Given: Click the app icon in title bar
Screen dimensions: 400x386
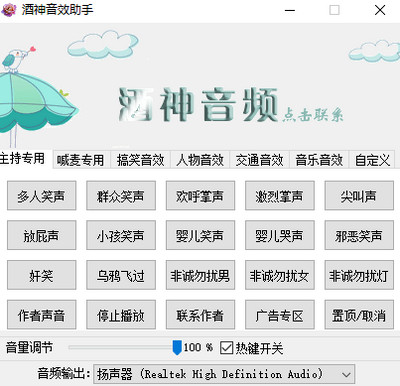Looking at the screenshot, I should (9, 9).
